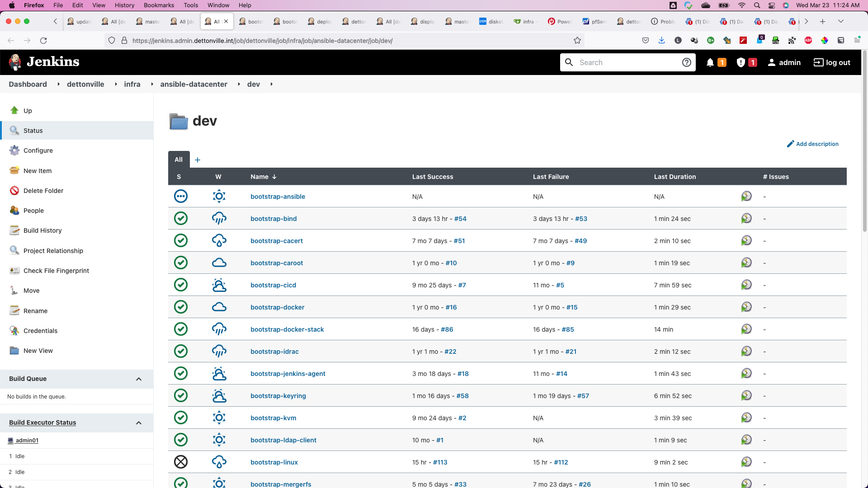Click the security shield warning icon
Image resolution: width=868 pixels, height=488 pixels.
[741, 62]
